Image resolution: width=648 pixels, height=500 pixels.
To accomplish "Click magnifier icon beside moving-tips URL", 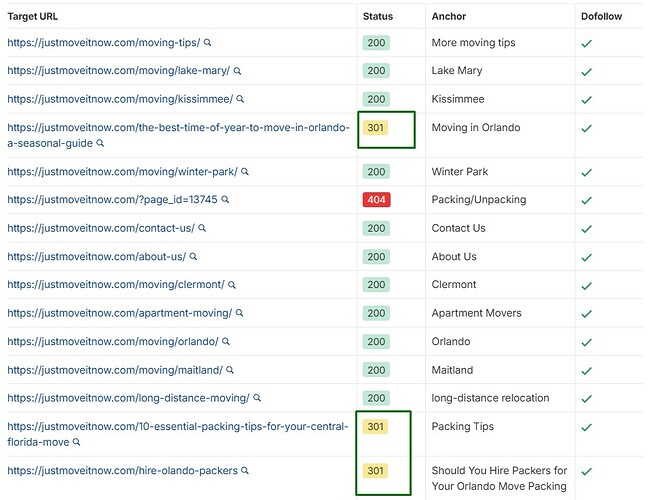I will coord(208,43).
